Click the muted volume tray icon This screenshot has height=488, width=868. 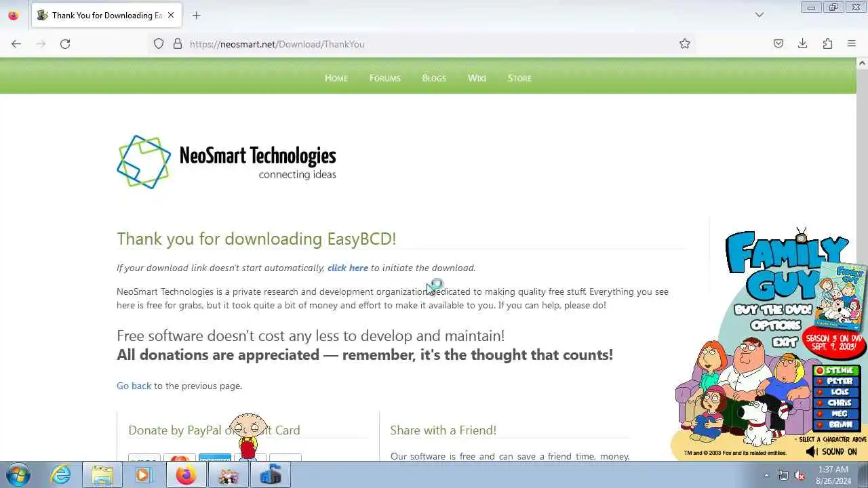click(x=800, y=476)
